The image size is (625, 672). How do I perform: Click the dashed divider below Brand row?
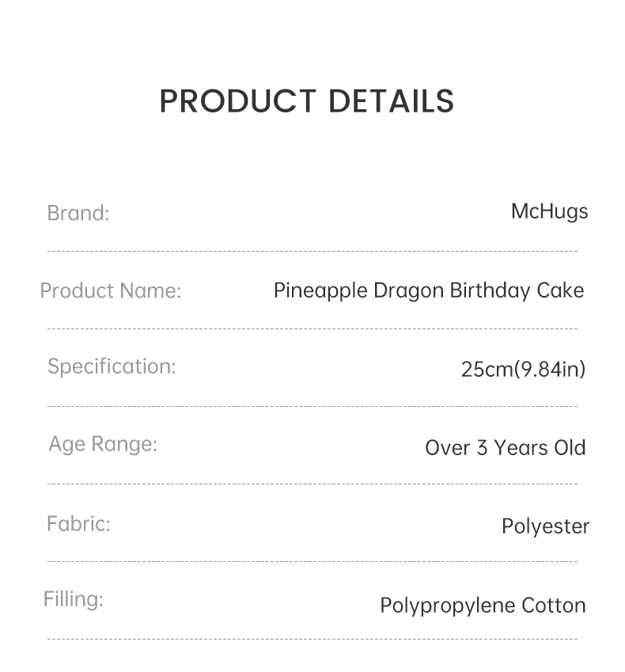[x=312, y=251]
